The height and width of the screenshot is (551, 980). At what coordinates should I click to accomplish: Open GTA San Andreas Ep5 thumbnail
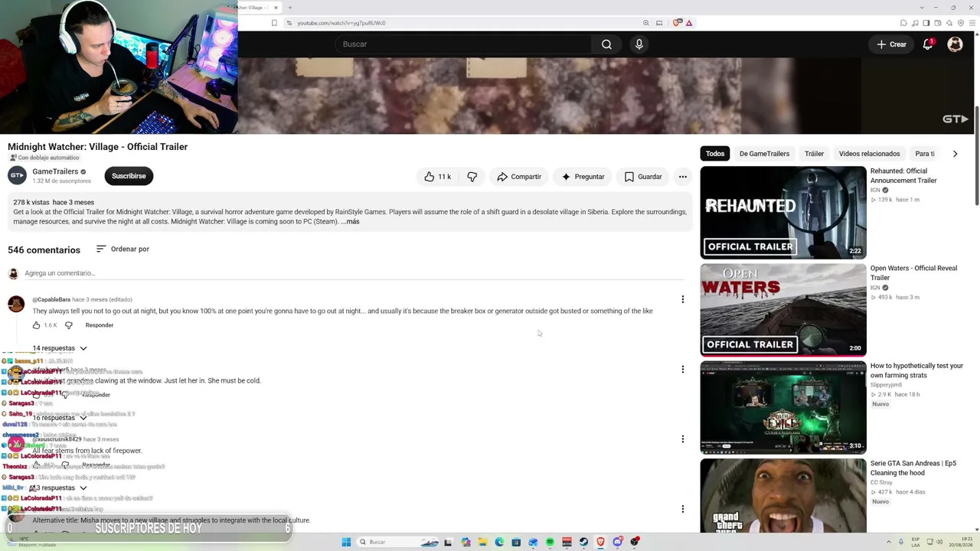point(783,496)
